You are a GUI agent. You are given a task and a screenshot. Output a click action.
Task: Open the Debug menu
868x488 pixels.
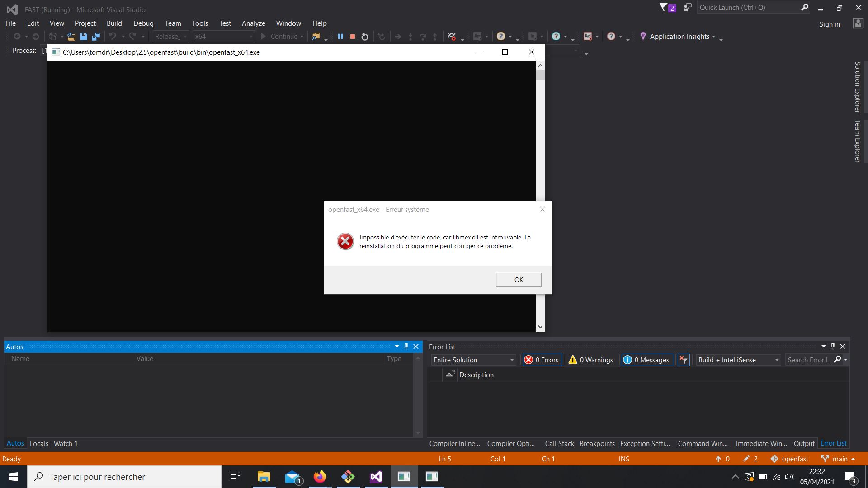pyautogui.click(x=143, y=23)
